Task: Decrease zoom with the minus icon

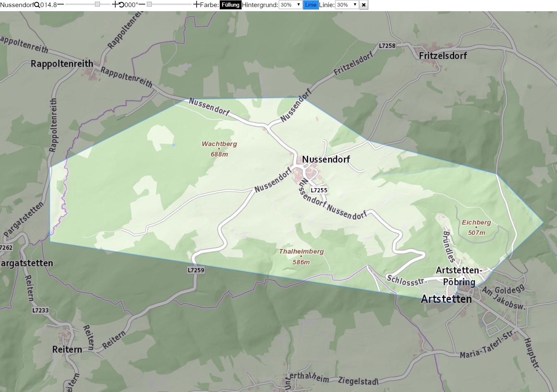Action: (x=61, y=5)
